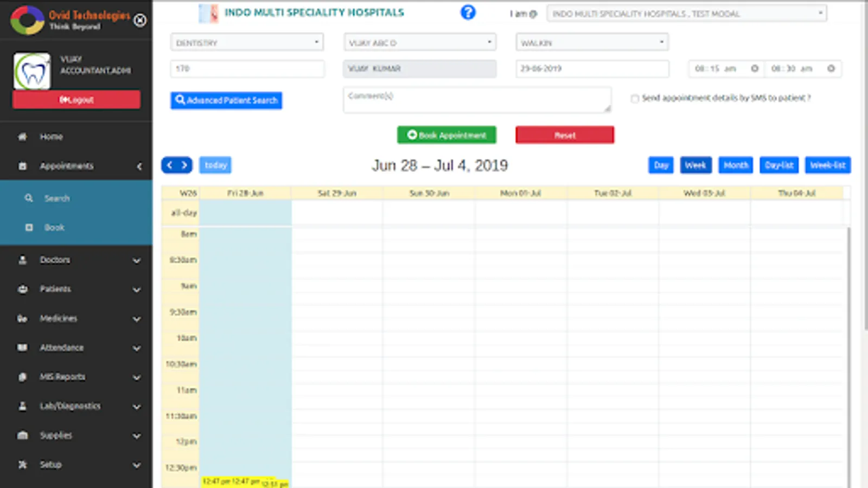
Task: Click the Medicines icon in sidebar
Action: point(22,319)
